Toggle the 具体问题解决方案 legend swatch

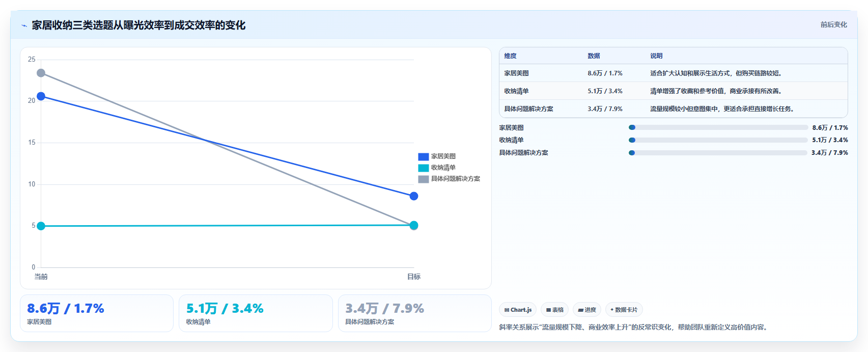(423, 179)
